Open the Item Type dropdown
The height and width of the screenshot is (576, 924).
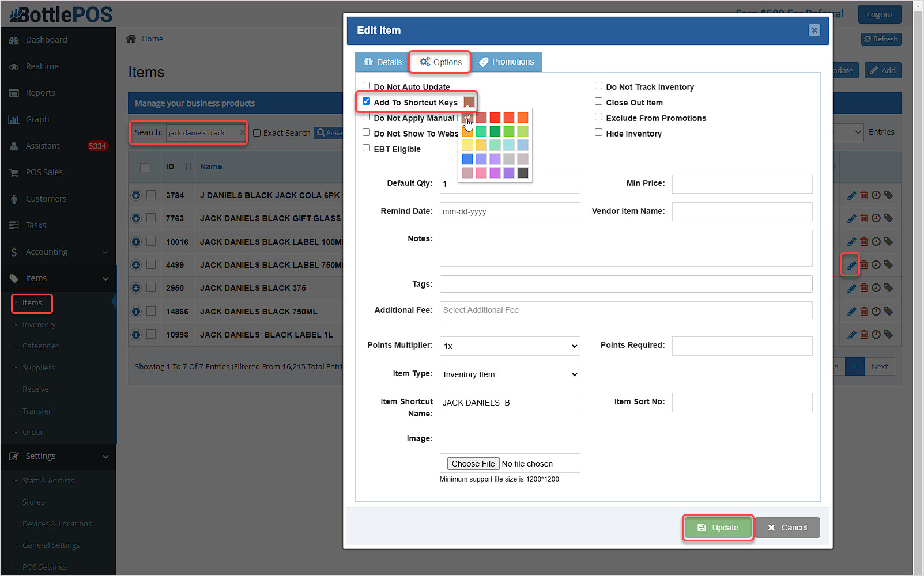tap(509, 374)
